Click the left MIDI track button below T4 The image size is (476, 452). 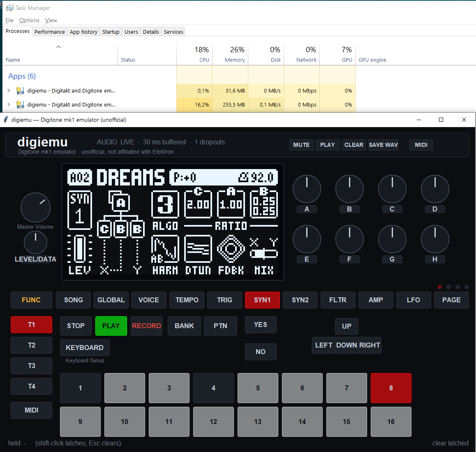pos(31,410)
